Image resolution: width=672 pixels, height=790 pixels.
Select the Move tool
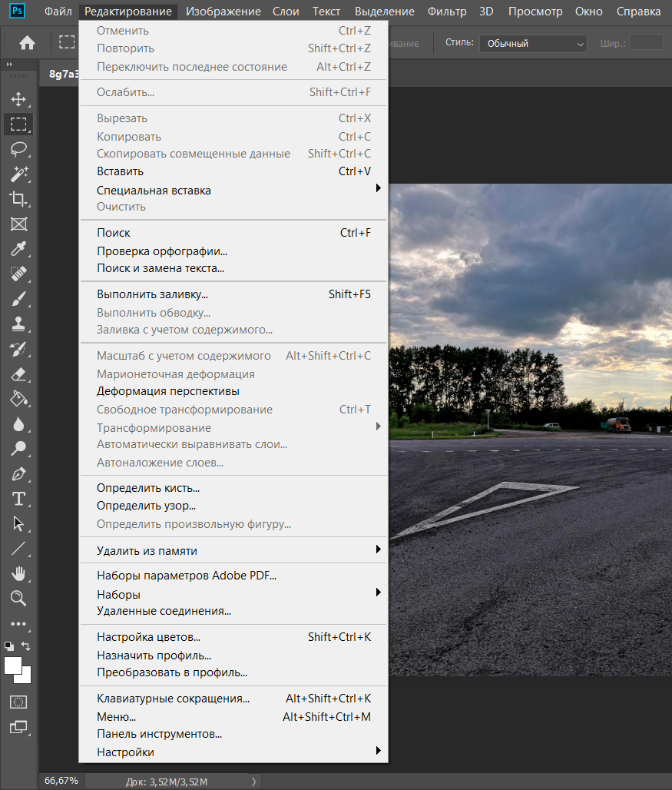coord(18,99)
